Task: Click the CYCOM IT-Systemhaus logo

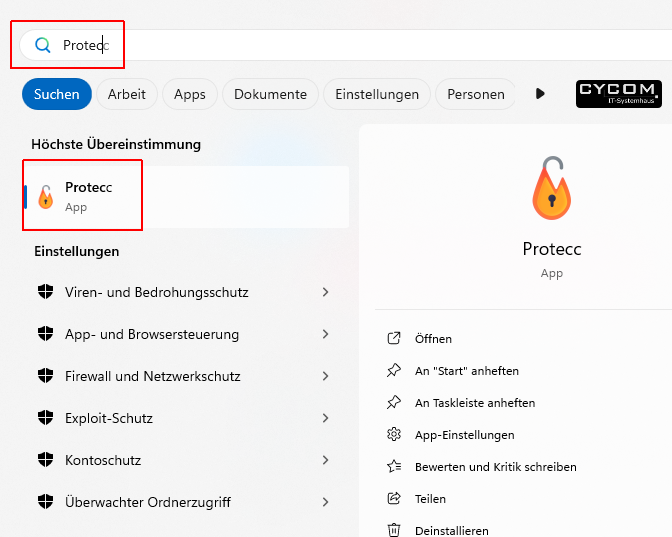Action: (x=618, y=94)
